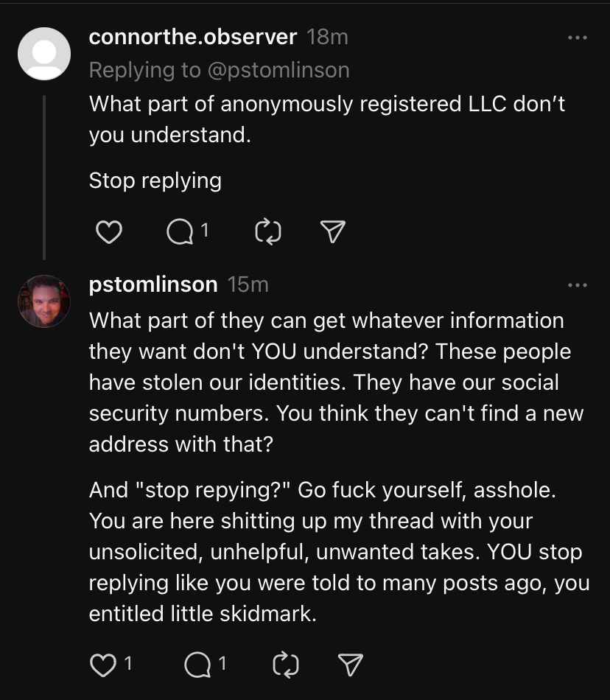The width and height of the screenshot is (610, 700).
Task: View connorthe.observer's blank profile avatar
Action: coord(44,54)
